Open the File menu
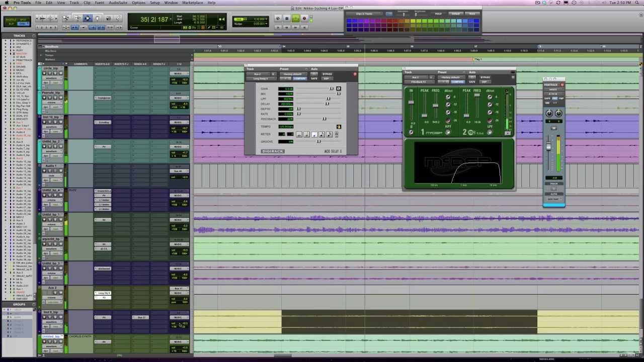 [38, 3]
